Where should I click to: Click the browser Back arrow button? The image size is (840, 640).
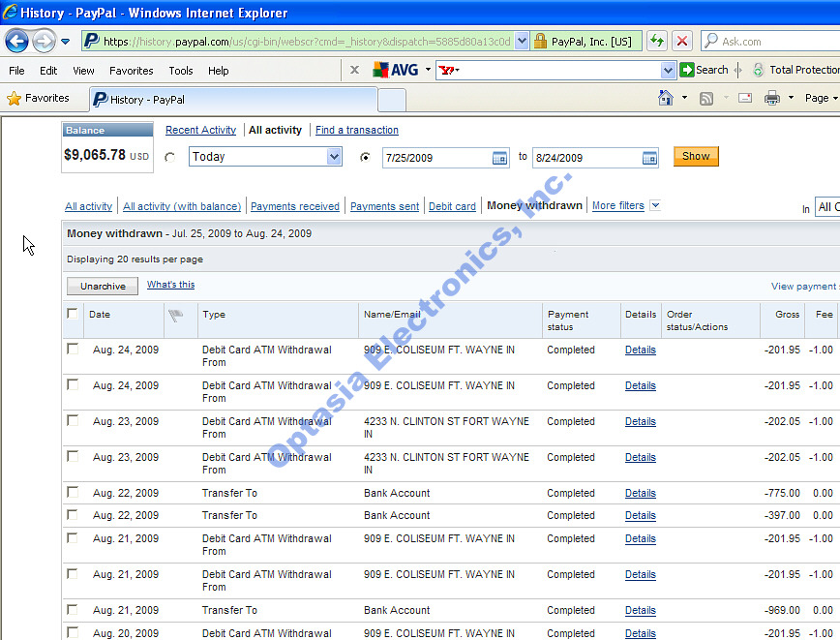click(x=16, y=41)
